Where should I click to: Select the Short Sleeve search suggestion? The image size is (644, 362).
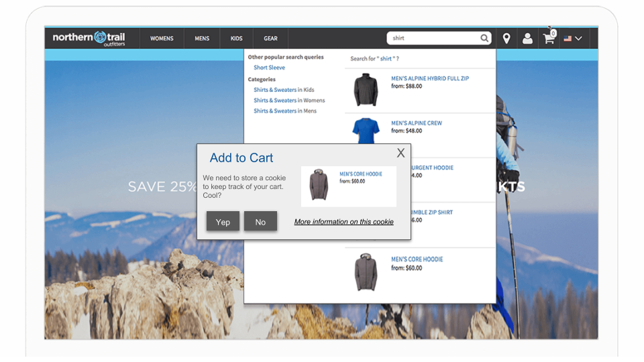(269, 68)
